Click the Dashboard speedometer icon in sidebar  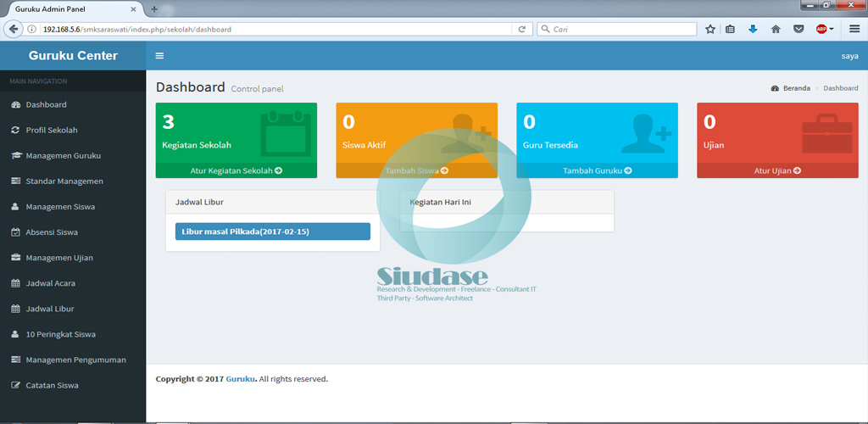[15, 105]
